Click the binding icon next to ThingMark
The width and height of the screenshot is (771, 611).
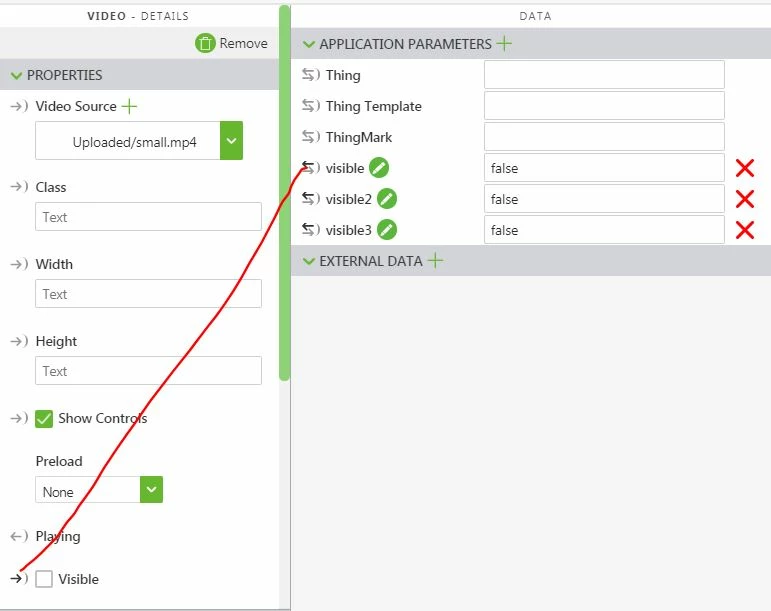coord(311,137)
